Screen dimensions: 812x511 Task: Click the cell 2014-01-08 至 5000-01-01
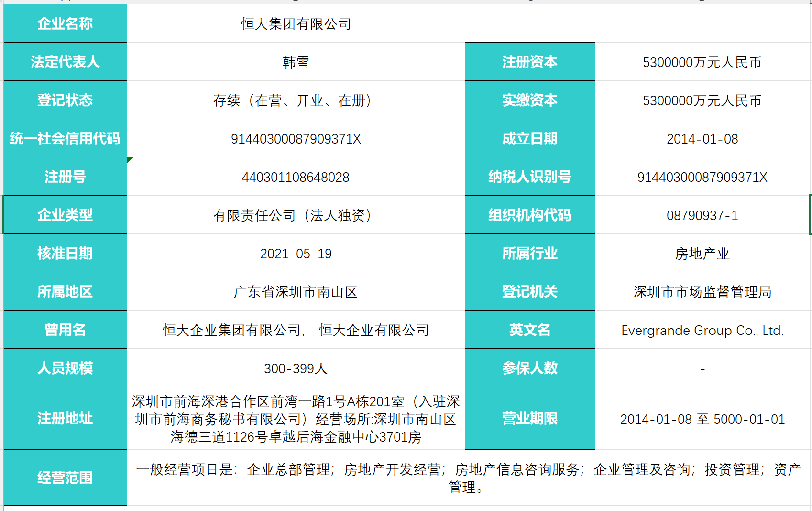(x=702, y=418)
